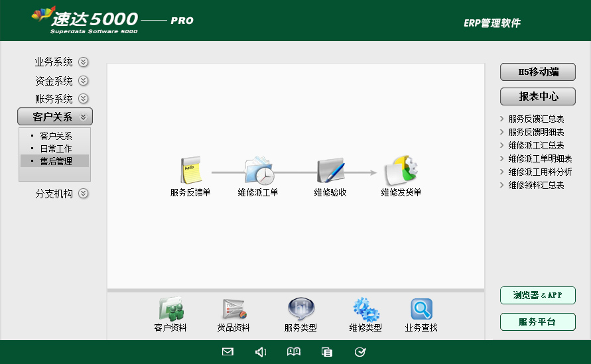Screen dimensions: 591x364
Task: Open the 服务反馈单 notepad icon
Action: pos(191,170)
